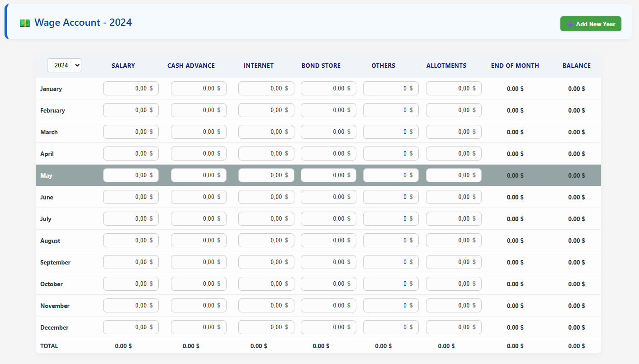Click the May Balance value
The image size is (639, 364).
pyautogui.click(x=577, y=175)
